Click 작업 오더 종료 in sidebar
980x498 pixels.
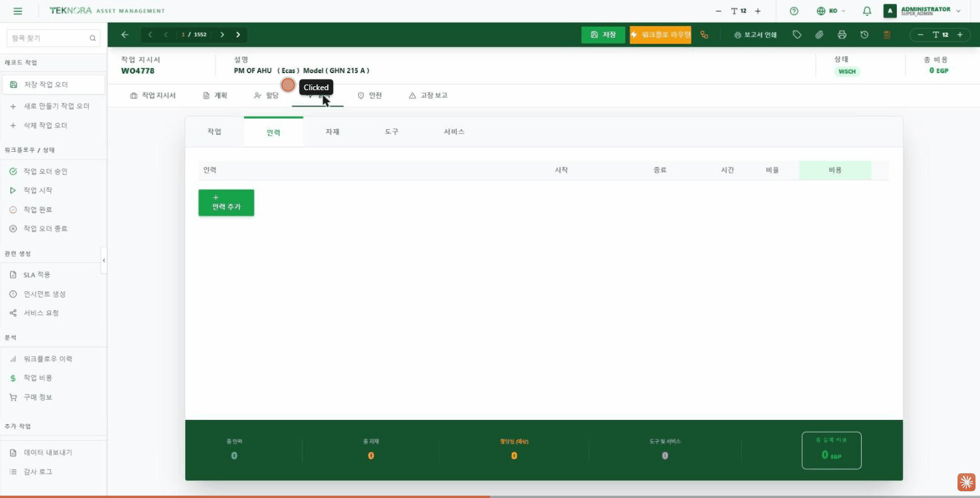click(x=54, y=229)
